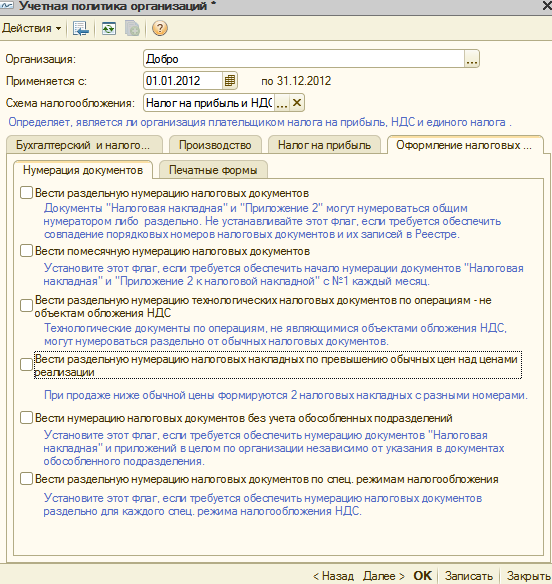Click the hint 'Технологические документы по операциям'
The height and width of the screenshot is (584, 552).
coord(275,334)
